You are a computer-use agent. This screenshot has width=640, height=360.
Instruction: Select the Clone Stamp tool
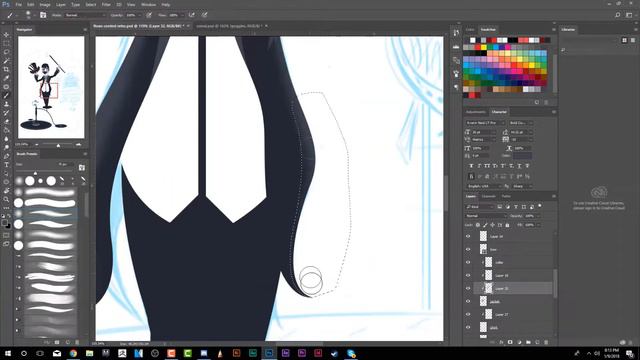(6, 104)
